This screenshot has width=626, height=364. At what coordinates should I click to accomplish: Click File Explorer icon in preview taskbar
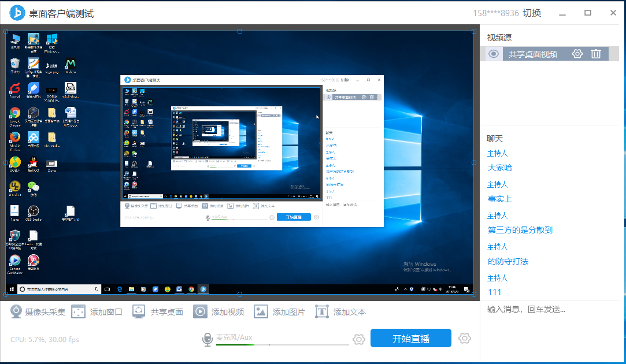[x=131, y=289]
